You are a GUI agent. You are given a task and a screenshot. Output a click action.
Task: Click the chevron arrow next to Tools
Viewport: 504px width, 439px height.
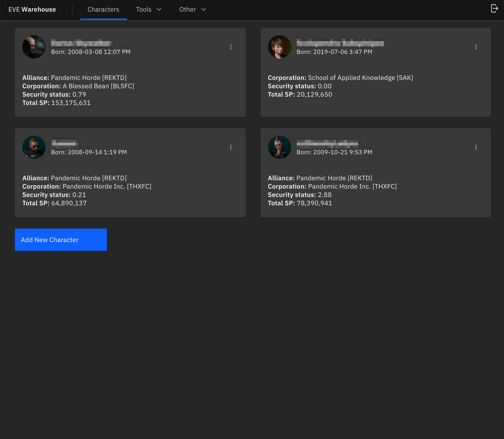coord(159,10)
